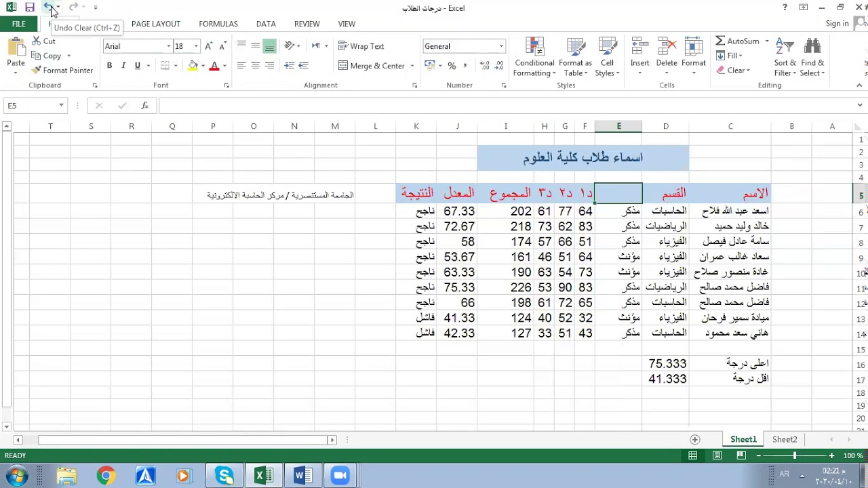Switch to Page Layout view in status bar

(717, 456)
